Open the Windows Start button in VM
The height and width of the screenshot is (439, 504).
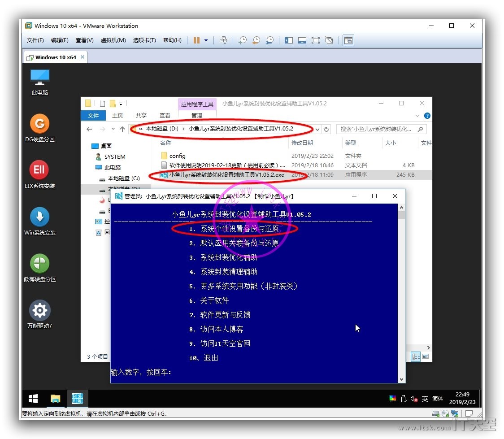(x=33, y=399)
